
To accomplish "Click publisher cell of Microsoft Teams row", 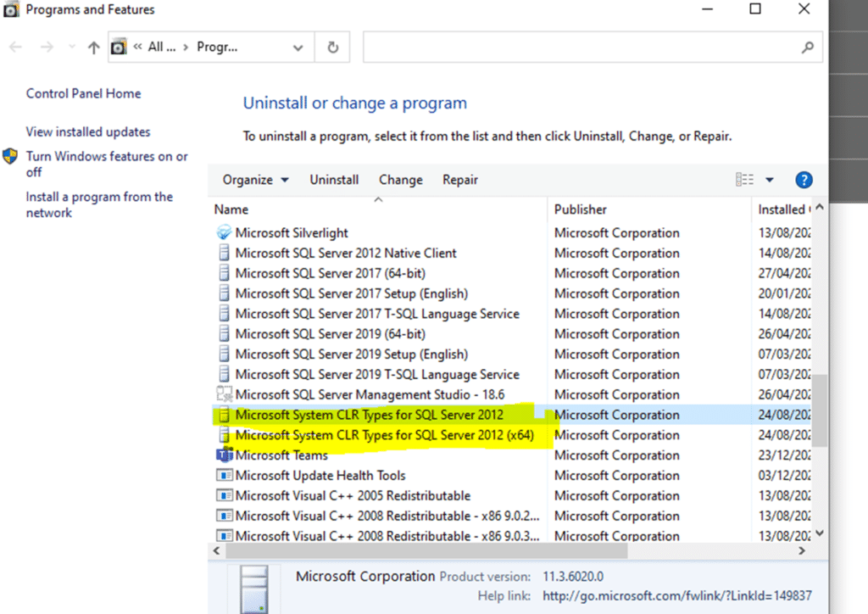I will tap(617, 455).
